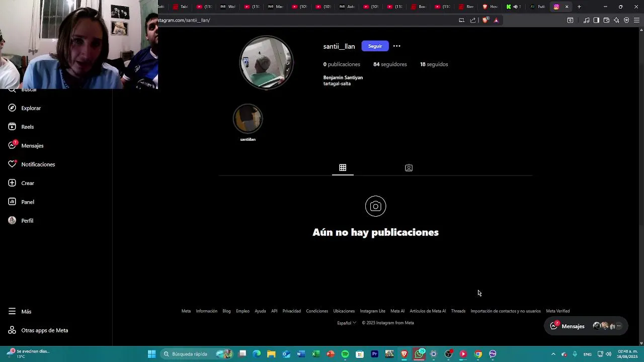The width and height of the screenshot is (644, 362).
Task: Open Brave VPN toolbar icon
Action: tap(626, 20)
